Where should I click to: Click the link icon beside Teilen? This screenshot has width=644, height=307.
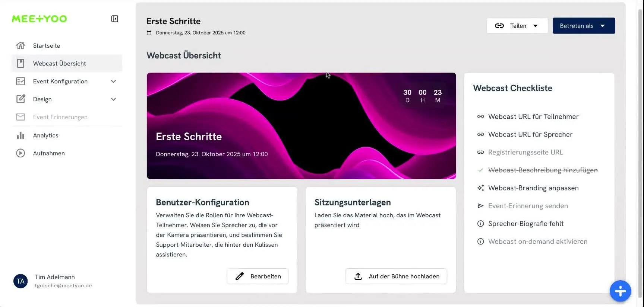(x=499, y=26)
